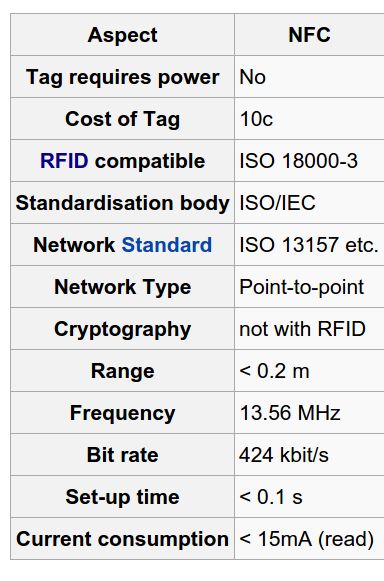The width and height of the screenshot is (384, 581).
Task: Click the Cost of Tag row label
Action: pos(123,119)
